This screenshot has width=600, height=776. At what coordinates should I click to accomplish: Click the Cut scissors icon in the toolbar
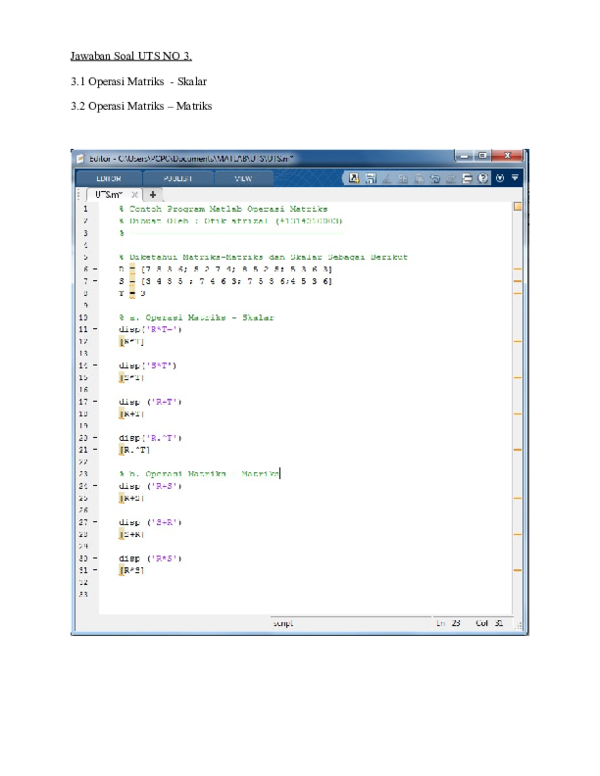click(x=387, y=178)
